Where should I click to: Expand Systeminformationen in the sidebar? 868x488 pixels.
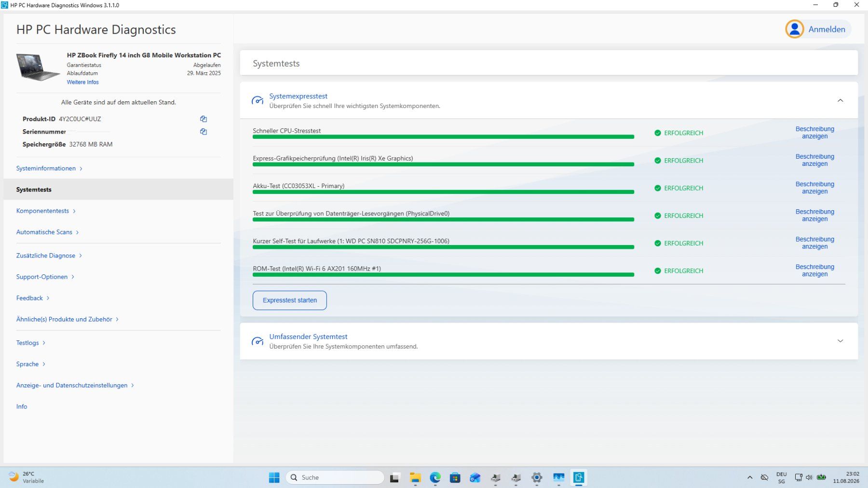tap(49, 168)
